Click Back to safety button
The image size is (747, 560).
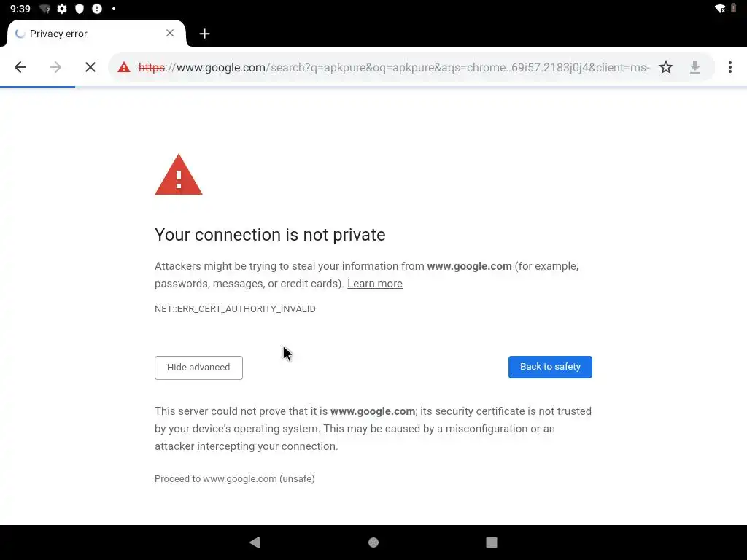550,367
